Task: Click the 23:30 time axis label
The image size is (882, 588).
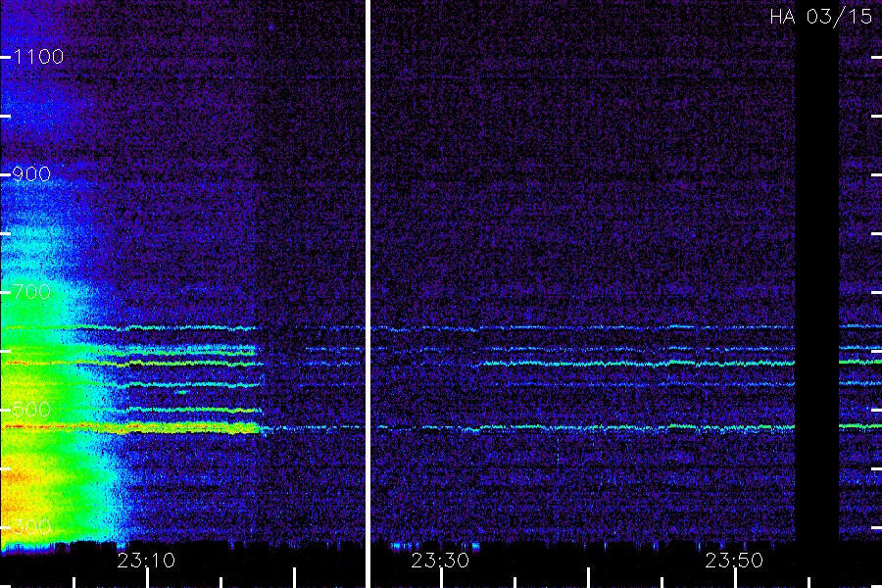Action: pos(440,561)
